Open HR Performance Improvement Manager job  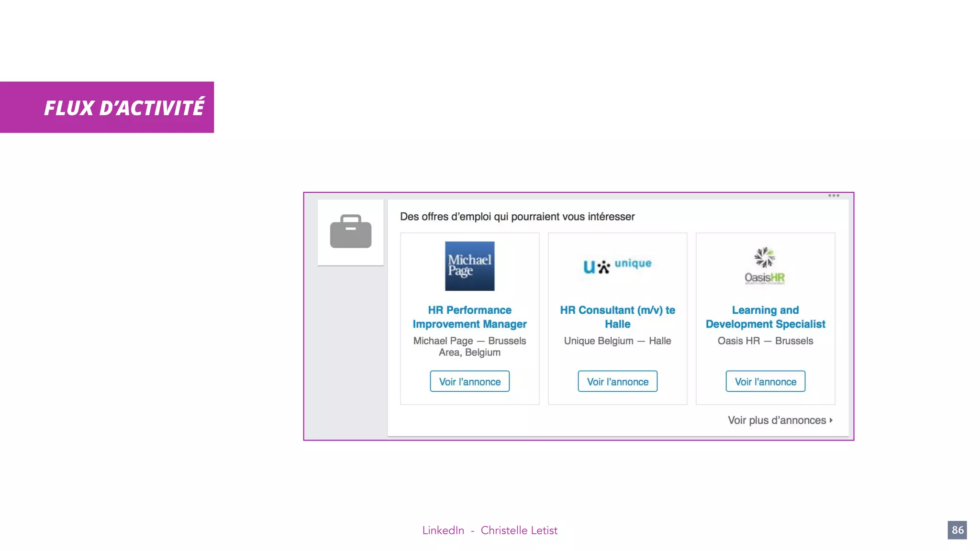pos(469,317)
